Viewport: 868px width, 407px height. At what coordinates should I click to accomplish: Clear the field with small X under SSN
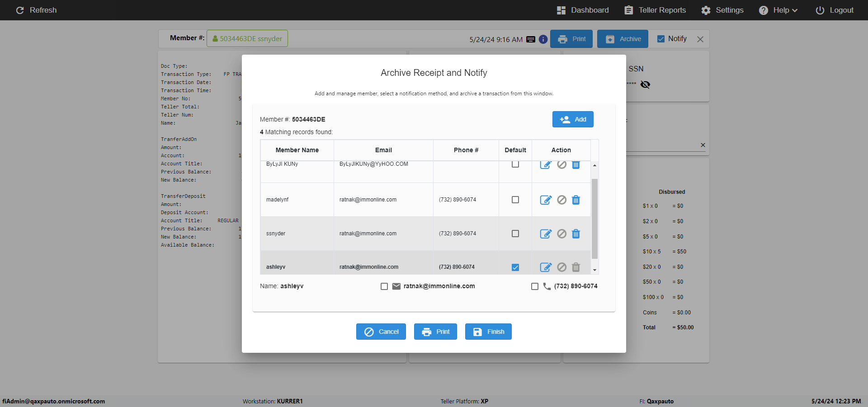pyautogui.click(x=703, y=145)
